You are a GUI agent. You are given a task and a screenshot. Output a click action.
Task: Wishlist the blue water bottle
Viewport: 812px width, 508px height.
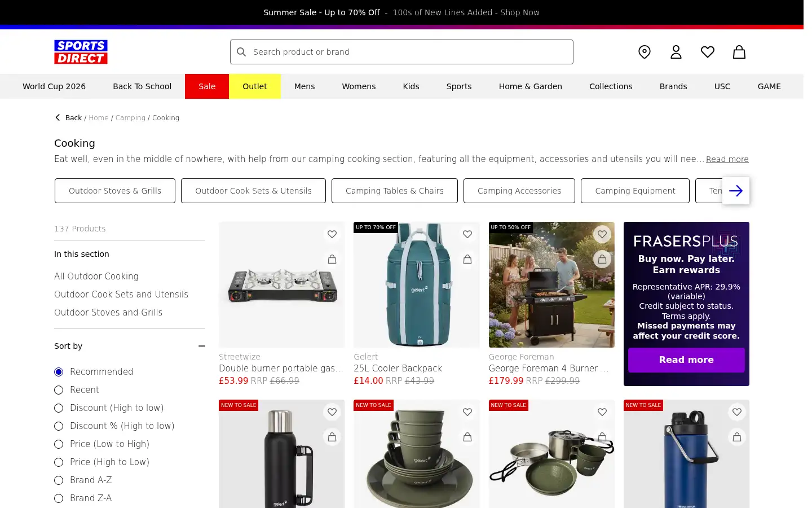737,412
